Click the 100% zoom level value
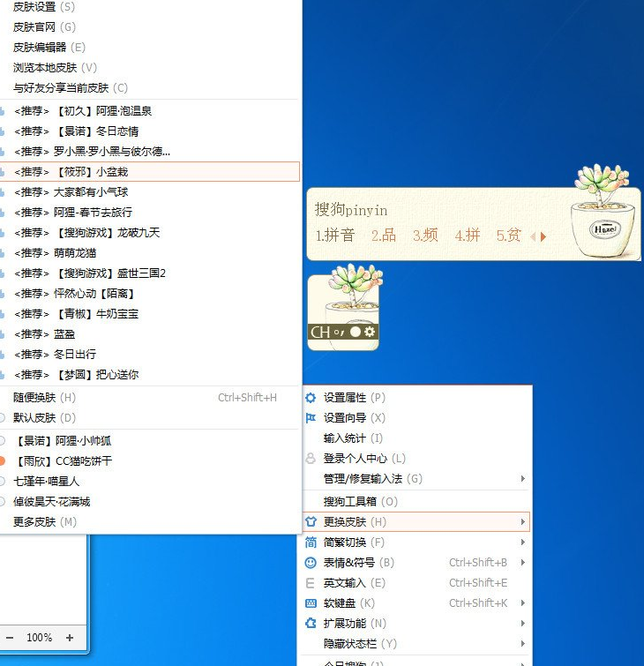Screen dimensions: 644x666 39,638
